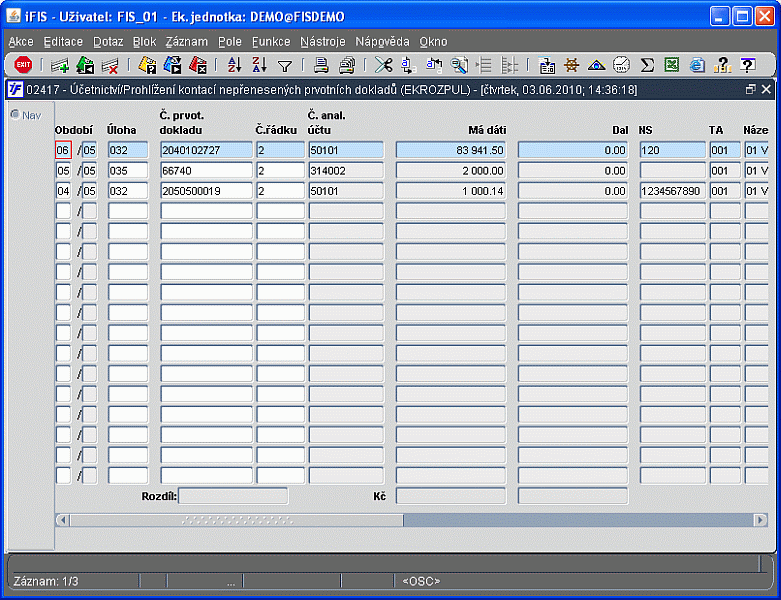The height and width of the screenshot is (600, 781).
Task: Click the Má dáti cell showing 2 000.00
Action: tap(451, 171)
